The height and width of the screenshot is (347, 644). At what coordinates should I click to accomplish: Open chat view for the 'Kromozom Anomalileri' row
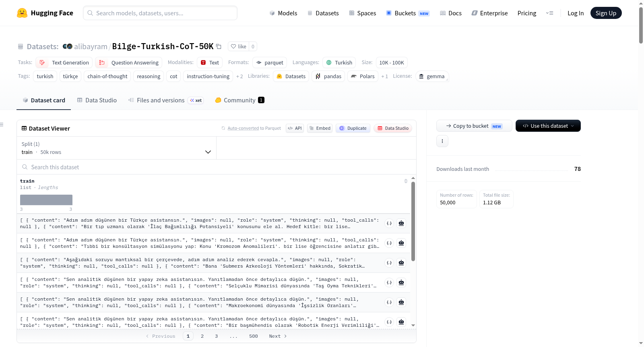(401, 243)
